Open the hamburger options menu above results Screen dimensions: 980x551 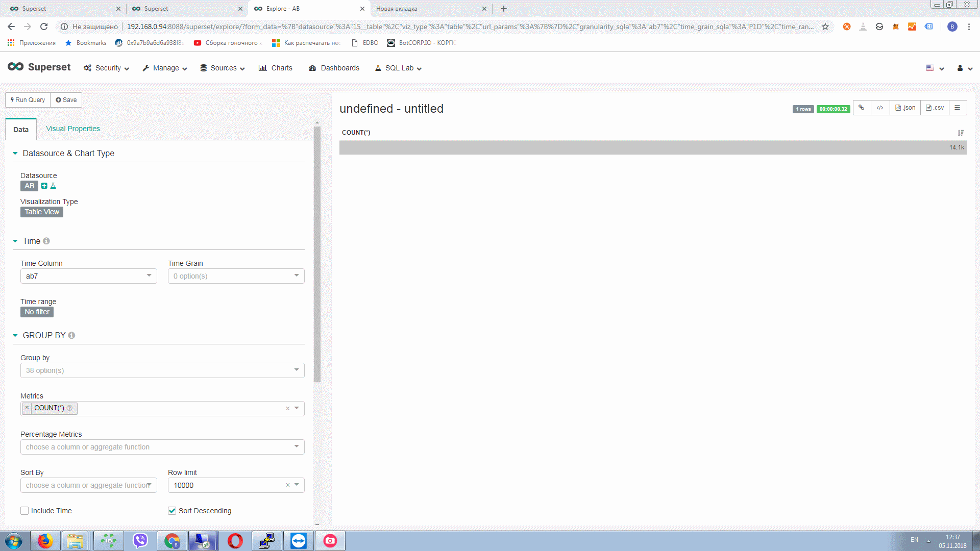coord(958,108)
